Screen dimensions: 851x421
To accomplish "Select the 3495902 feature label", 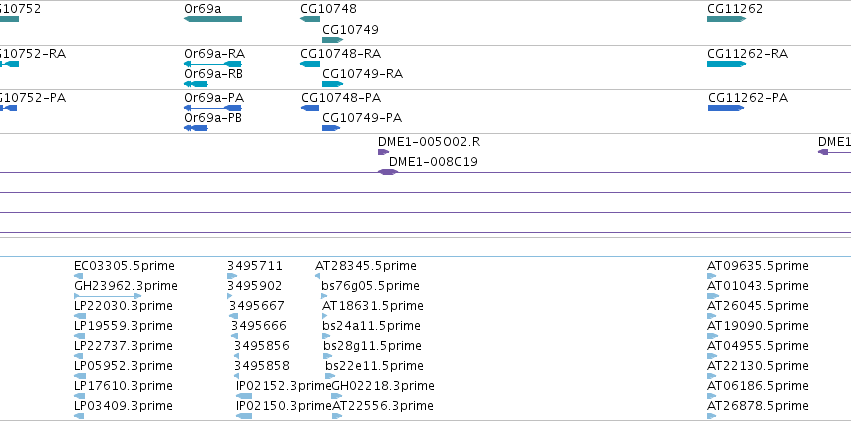I will coord(255,286).
